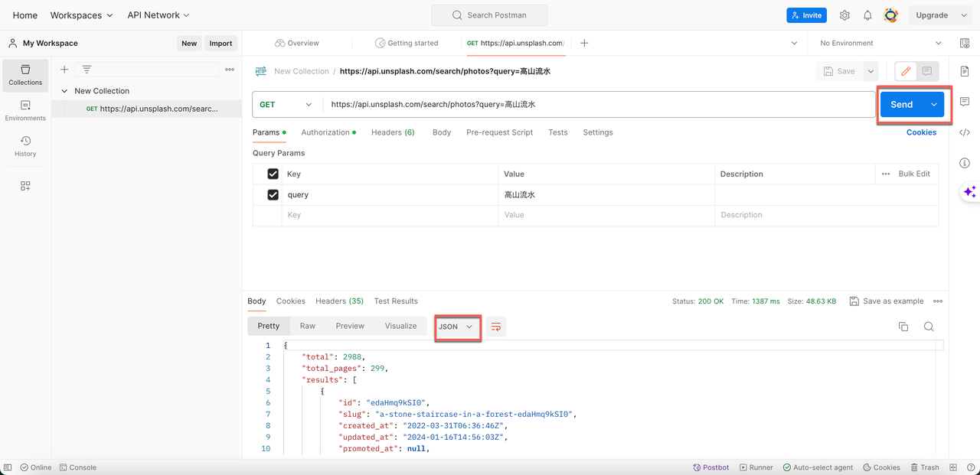Open the Console in status bar
The image size is (980, 475).
pos(78,467)
